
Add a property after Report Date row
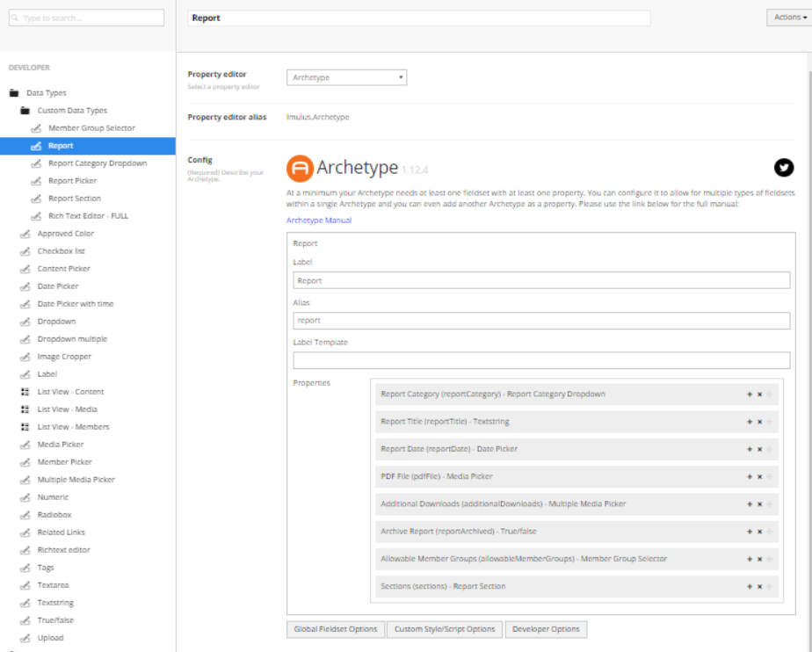(750, 450)
